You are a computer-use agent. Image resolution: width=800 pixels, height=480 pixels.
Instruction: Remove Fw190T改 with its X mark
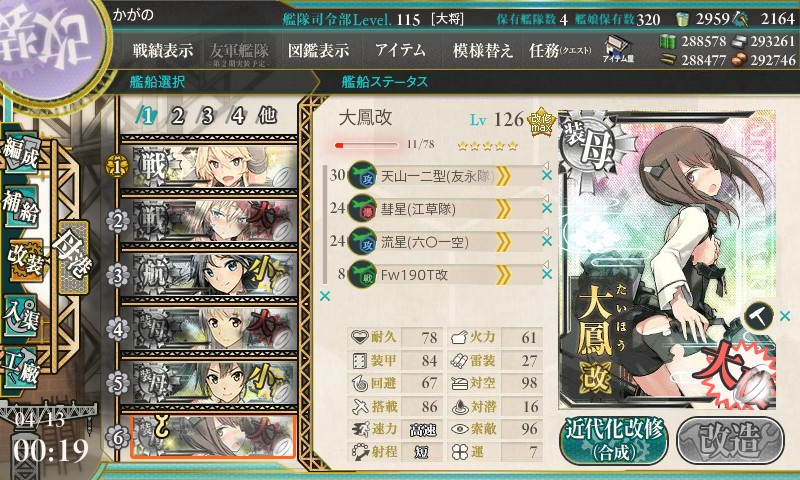pyautogui.click(x=547, y=274)
